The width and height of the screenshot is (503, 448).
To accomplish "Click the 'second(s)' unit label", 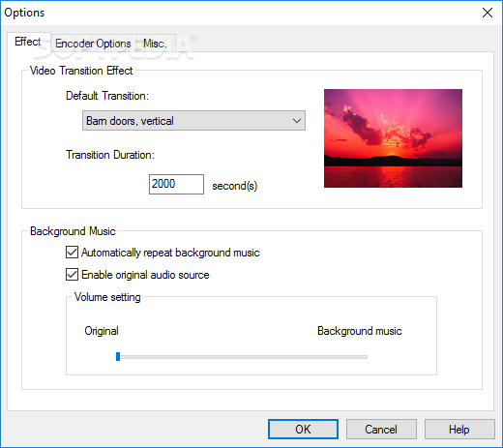I will pyautogui.click(x=235, y=186).
